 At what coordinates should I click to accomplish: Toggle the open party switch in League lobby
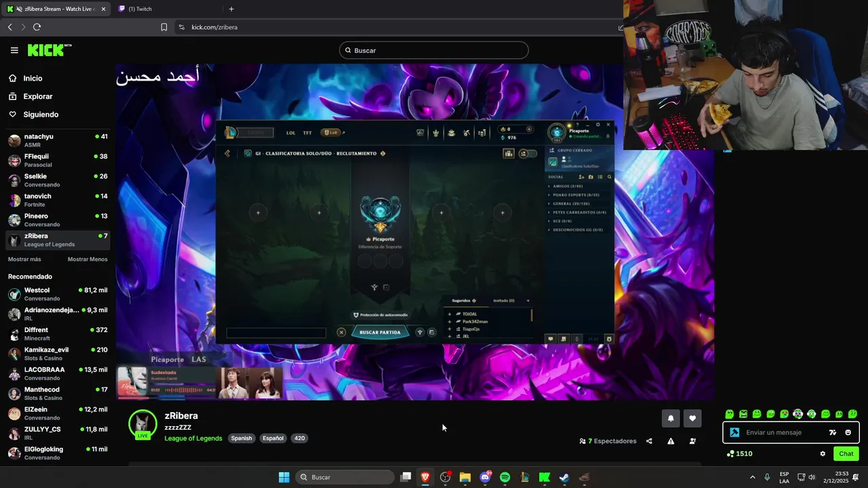[528, 154]
